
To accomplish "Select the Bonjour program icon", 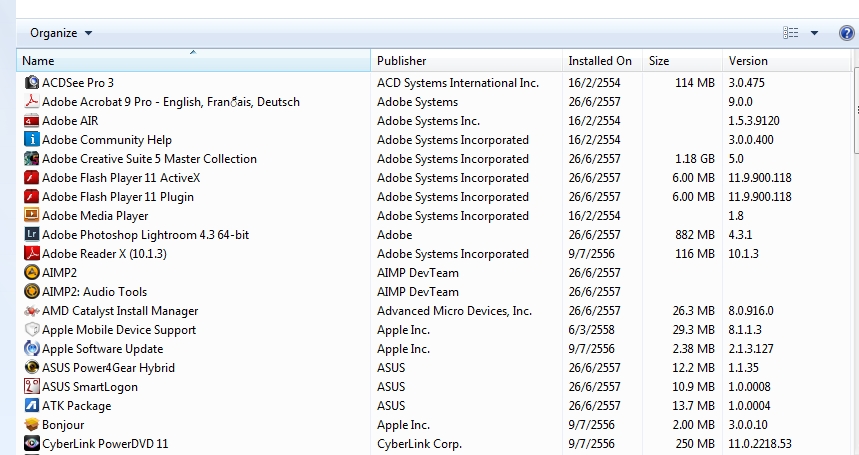I will pos(32,425).
